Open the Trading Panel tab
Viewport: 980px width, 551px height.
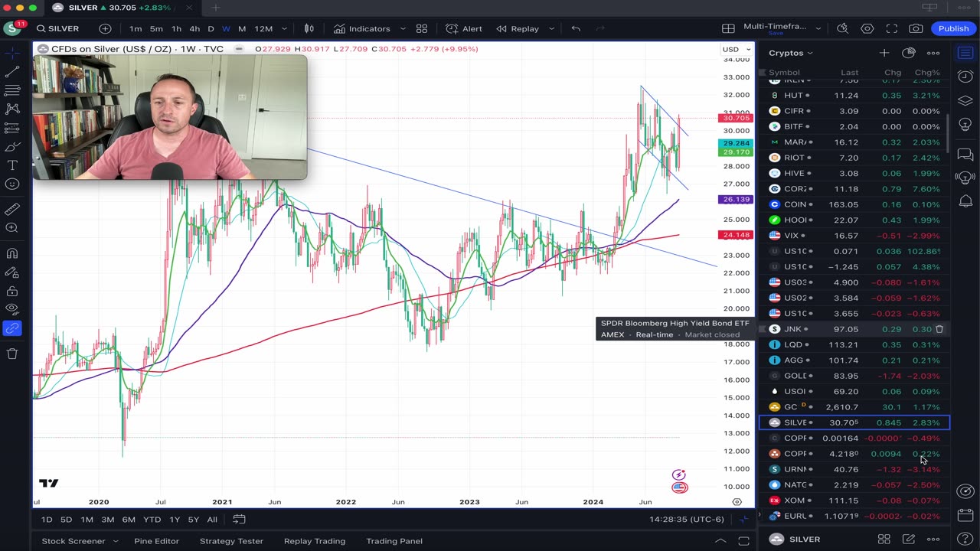[x=394, y=541]
